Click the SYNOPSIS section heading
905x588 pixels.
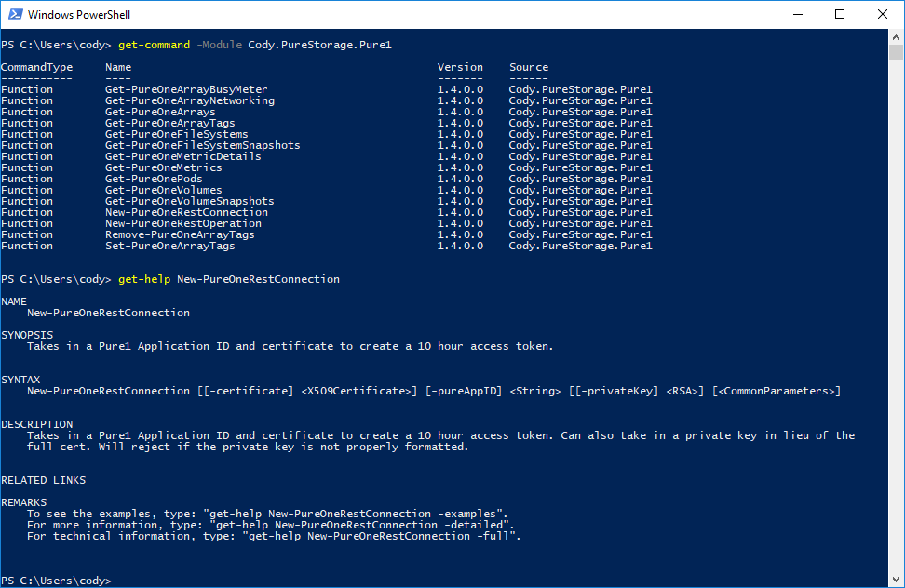[x=27, y=335]
